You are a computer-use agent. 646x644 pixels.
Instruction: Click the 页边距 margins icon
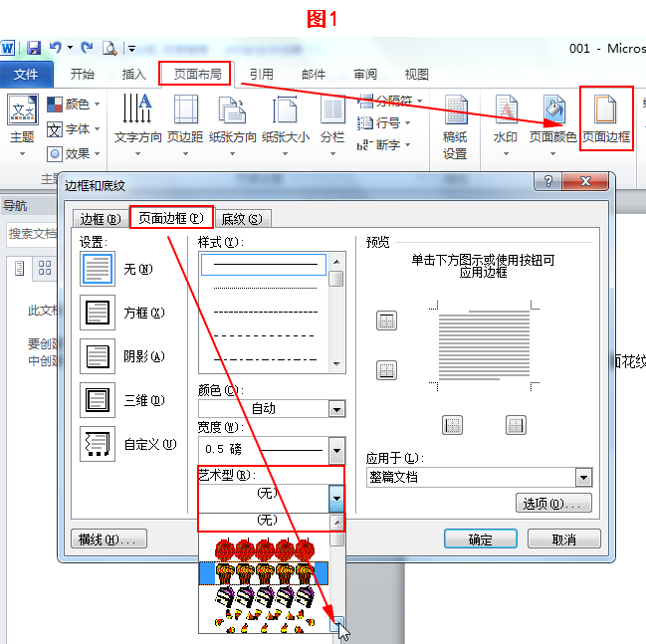pyautogui.click(x=185, y=108)
